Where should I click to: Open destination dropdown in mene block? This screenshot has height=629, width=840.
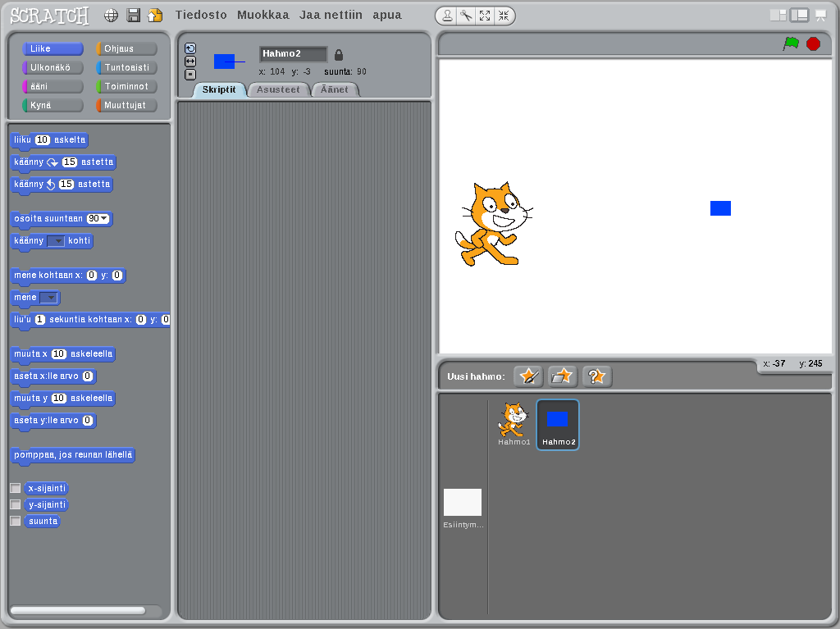48,298
